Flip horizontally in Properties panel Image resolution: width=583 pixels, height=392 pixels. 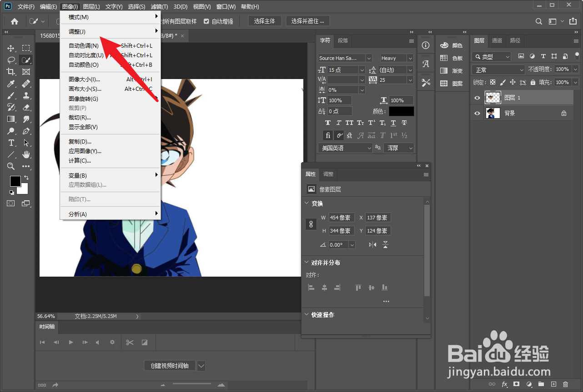373,245
